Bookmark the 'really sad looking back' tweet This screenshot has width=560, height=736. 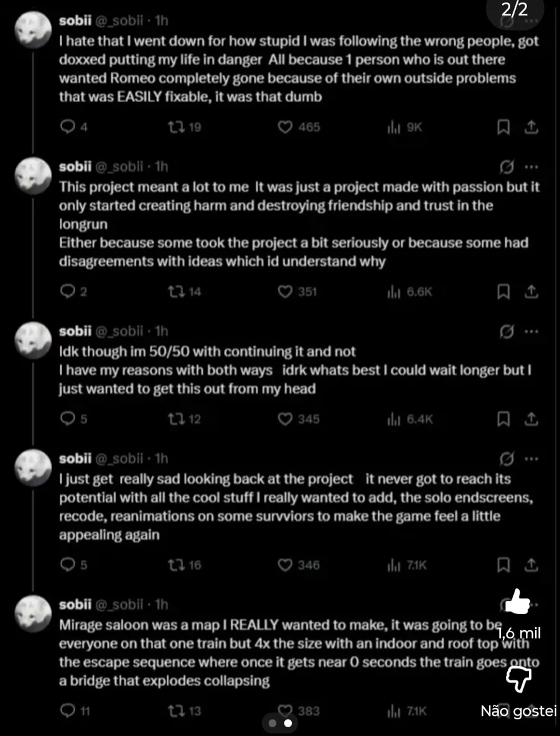pos(503,565)
